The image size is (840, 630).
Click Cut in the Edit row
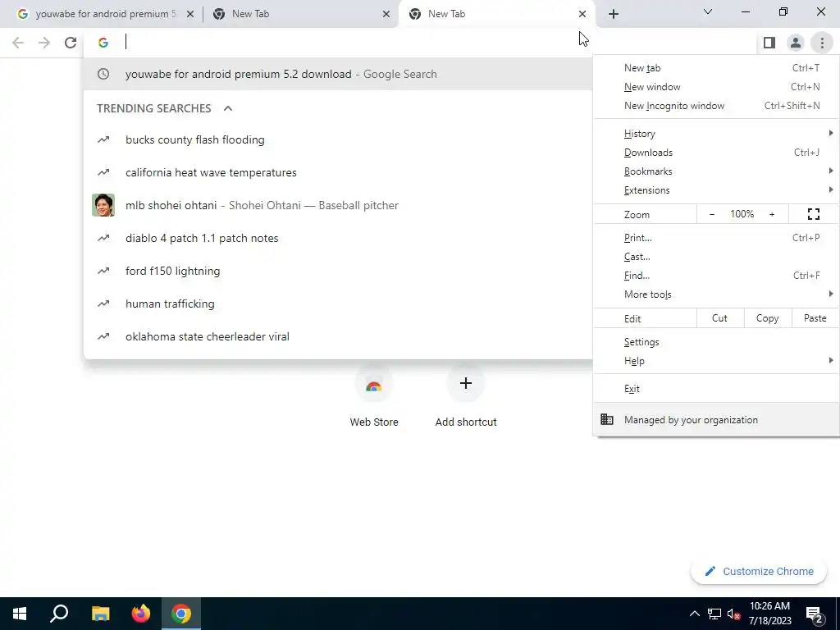pyautogui.click(x=720, y=318)
